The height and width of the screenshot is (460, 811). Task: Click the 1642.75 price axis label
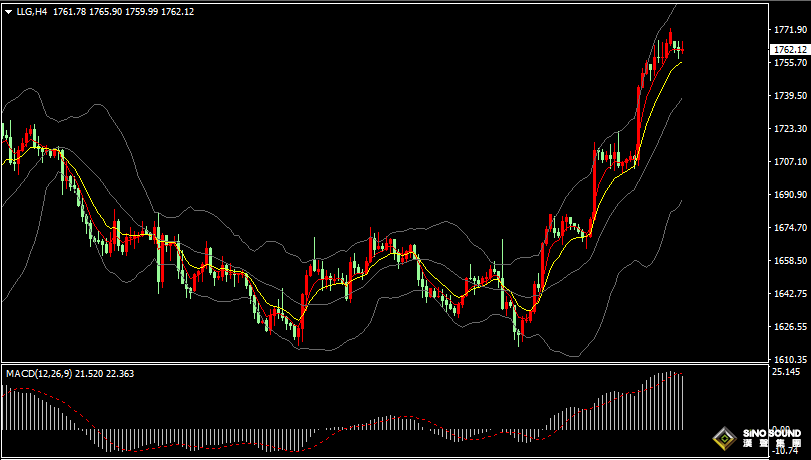pos(789,294)
